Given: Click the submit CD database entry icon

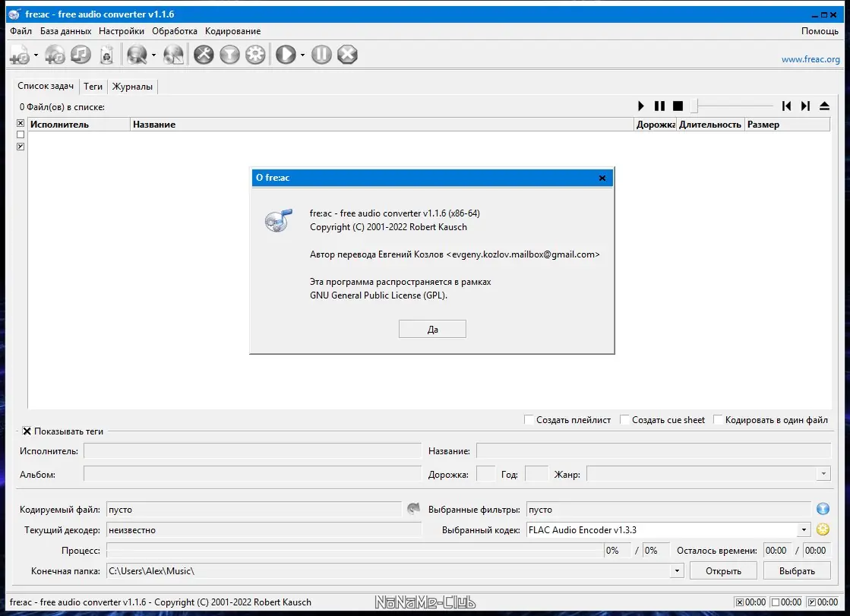Looking at the screenshot, I should click(x=173, y=55).
